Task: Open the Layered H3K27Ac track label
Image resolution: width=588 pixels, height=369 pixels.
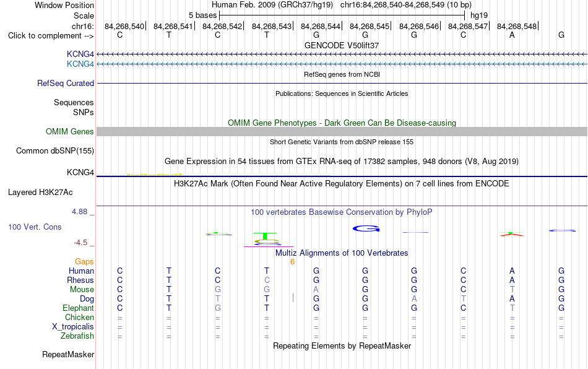Action: pyautogui.click(x=40, y=193)
